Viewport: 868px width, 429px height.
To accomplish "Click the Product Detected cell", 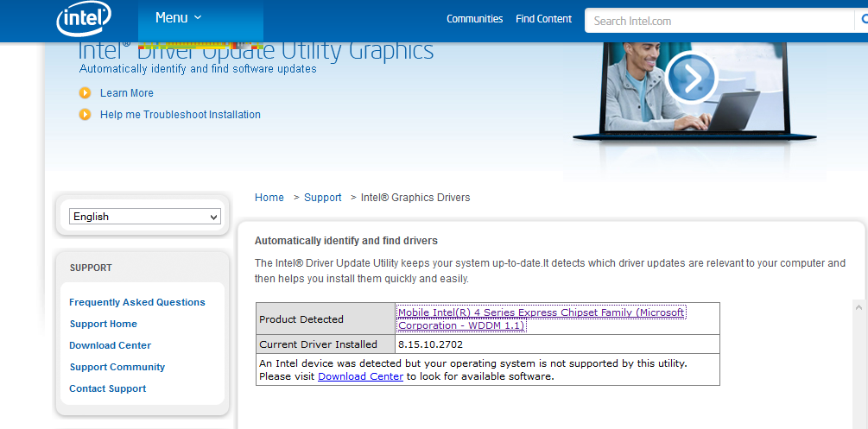I will (326, 319).
